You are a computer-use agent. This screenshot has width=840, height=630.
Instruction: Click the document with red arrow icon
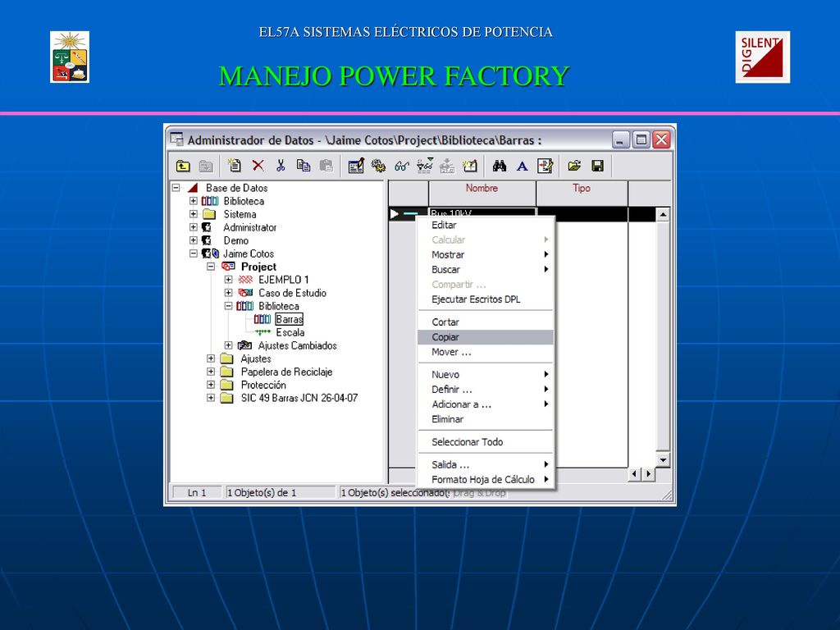545,166
